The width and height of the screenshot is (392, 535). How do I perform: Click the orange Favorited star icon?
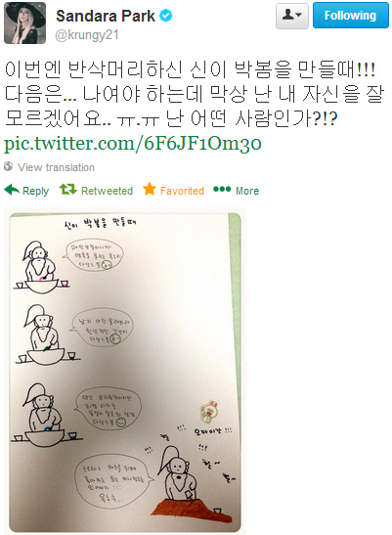tap(150, 189)
